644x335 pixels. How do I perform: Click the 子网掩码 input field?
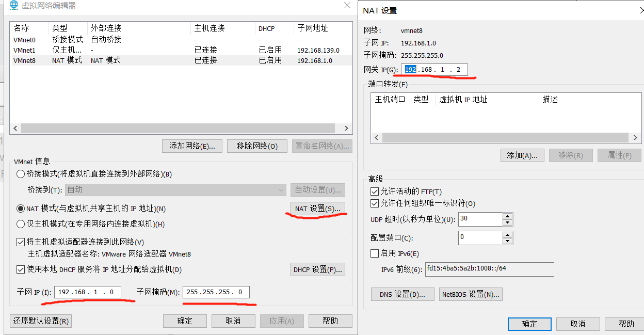coord(216,292)
